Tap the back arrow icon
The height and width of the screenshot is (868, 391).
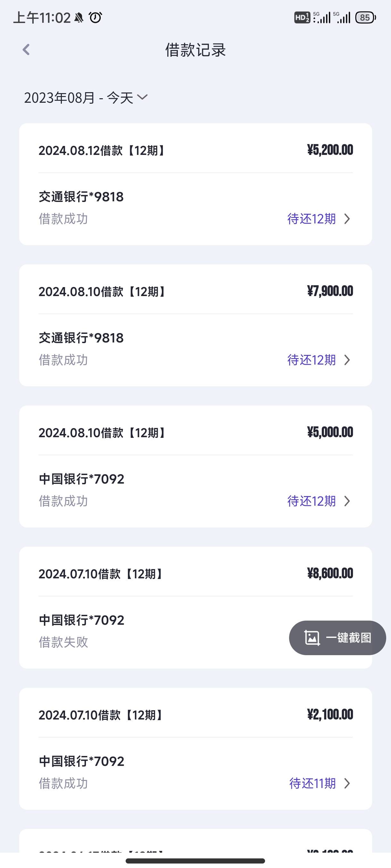click(26, 50)
